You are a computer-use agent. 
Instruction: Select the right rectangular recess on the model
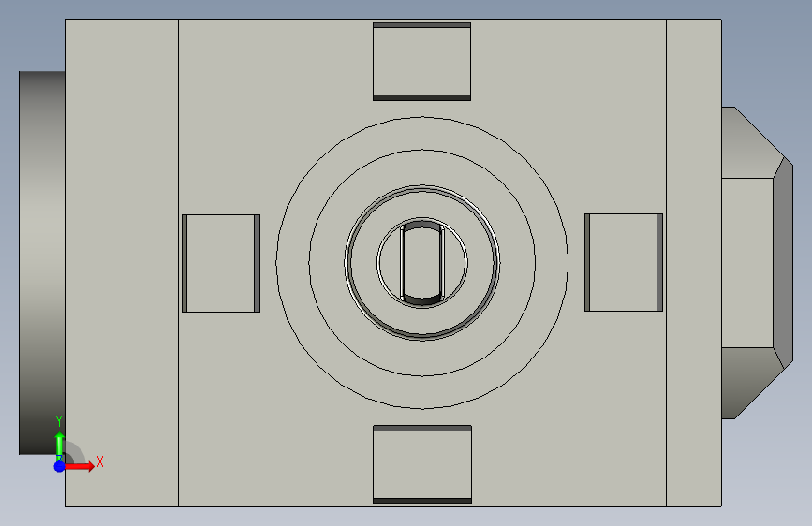click(624, 262)
